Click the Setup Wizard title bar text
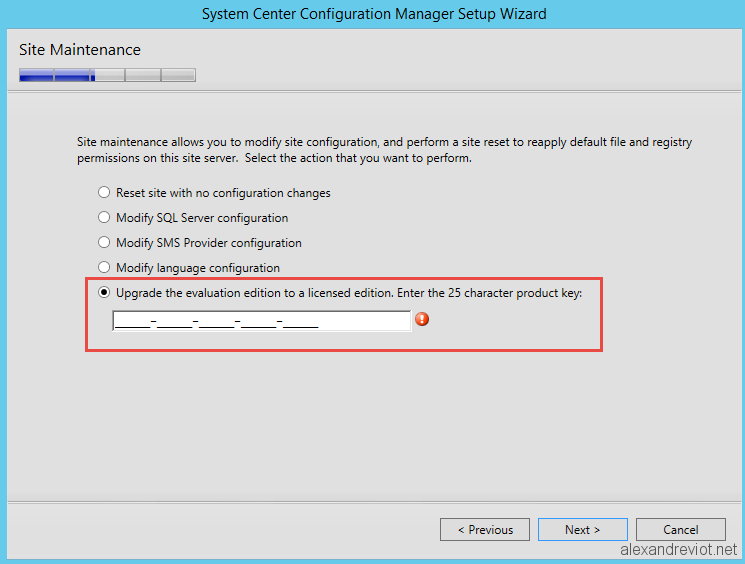Image resolution: width=745 pixels, height=564 pixels. pos(374,14)
